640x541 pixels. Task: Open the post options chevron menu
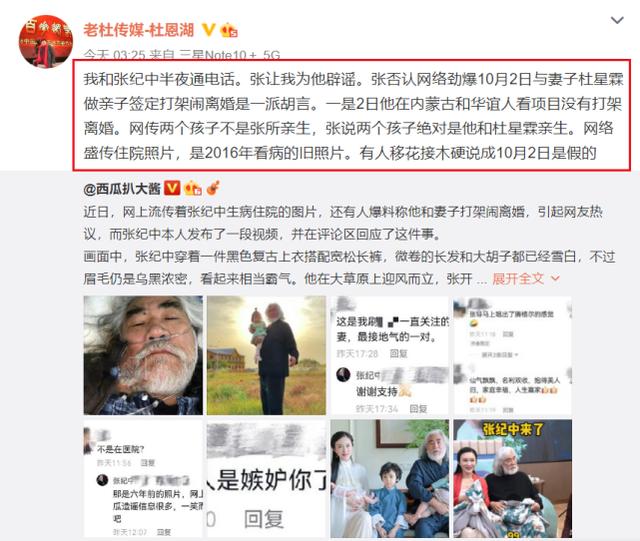coord(617,20)
